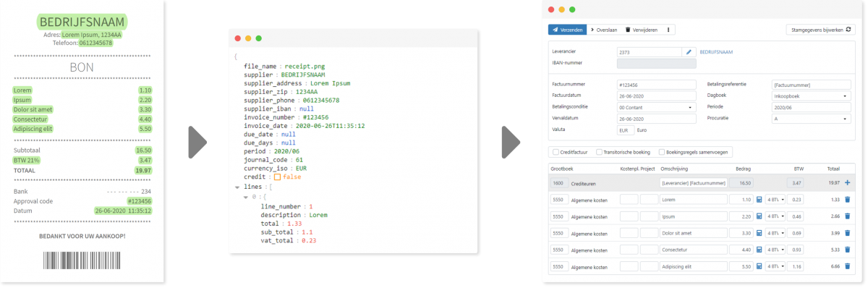The height and width of the screenshot is (288, 868).
Task: Click calculator icon in Lorem row
Action: [759, 199]
